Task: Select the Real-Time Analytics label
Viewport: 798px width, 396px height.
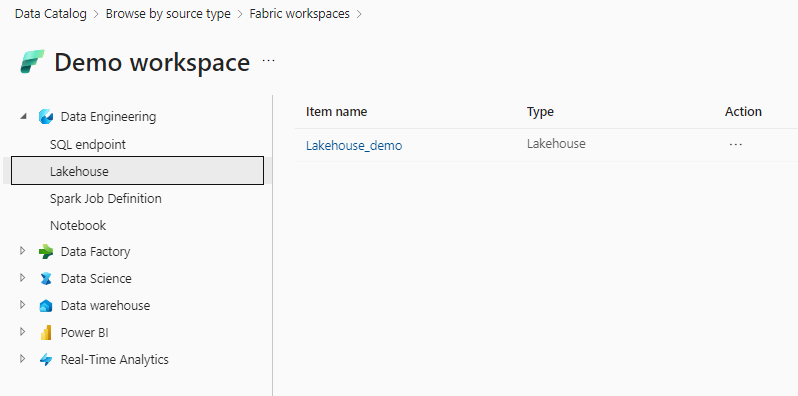Action: 115,359
